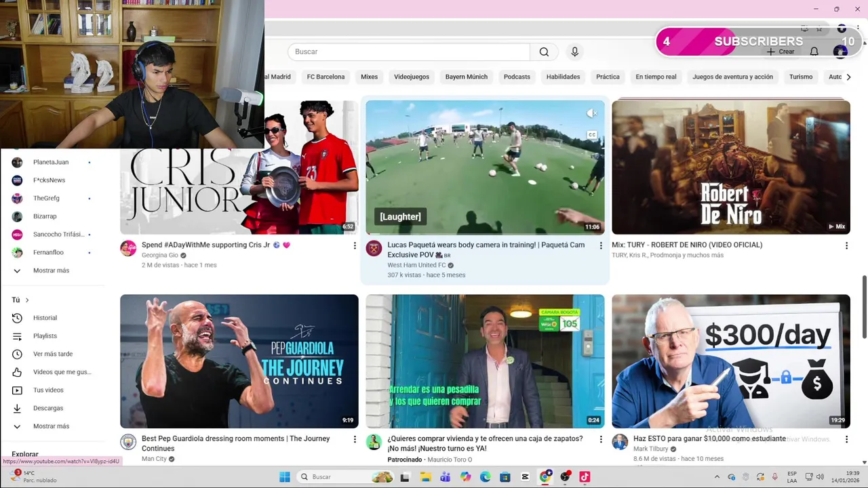Viewport: 868px width, 488px height.
Task: Open West Ham United channel avatar
Action: click(374, 248)
